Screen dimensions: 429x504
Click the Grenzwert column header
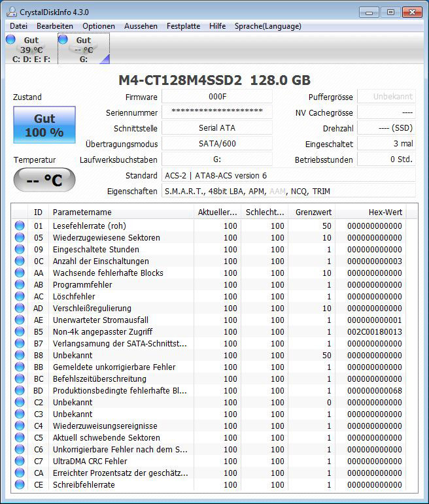click(312, 212)
